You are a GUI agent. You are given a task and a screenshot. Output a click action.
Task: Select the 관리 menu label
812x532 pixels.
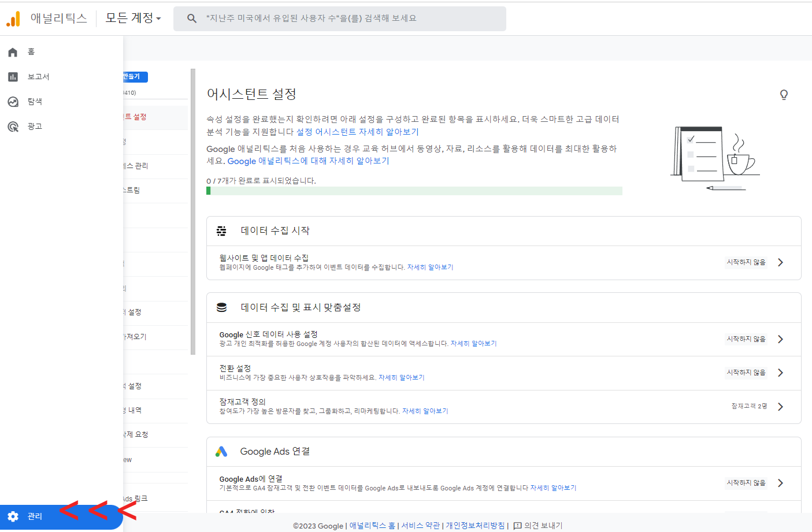pyautogui.click(x=35, y=516)
